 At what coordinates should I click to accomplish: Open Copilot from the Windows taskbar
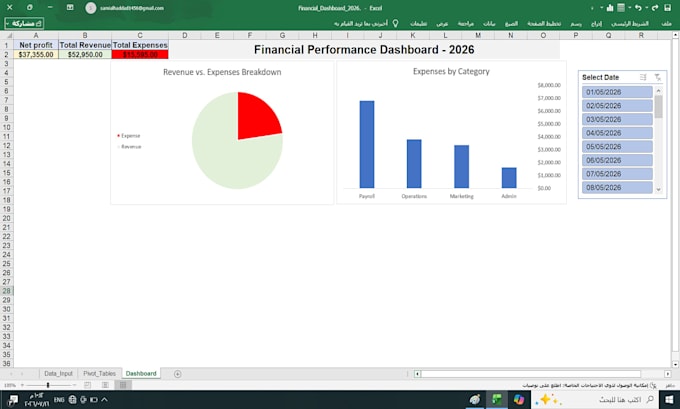tap(519, 399)
